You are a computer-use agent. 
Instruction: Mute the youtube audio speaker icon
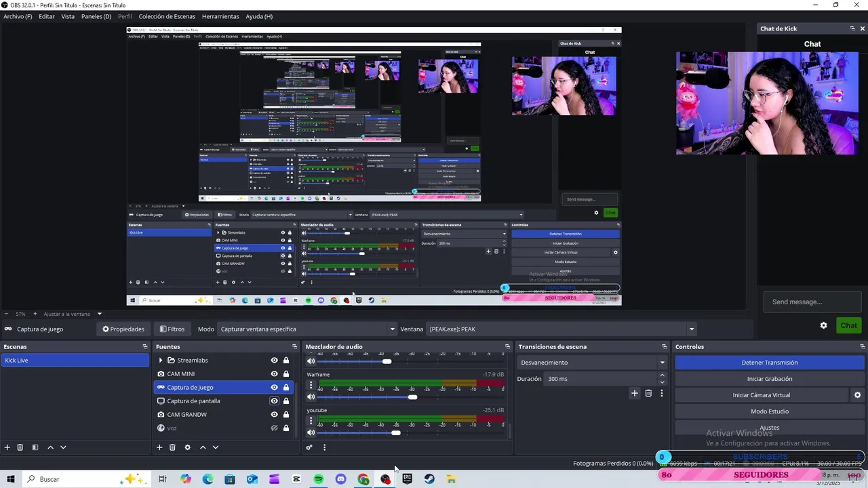pos(311,432)
